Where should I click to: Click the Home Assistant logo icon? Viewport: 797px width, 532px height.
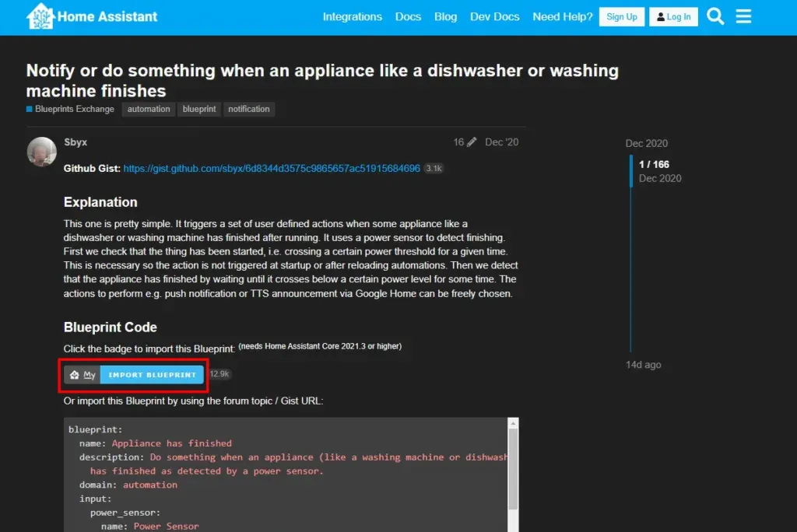40,16
